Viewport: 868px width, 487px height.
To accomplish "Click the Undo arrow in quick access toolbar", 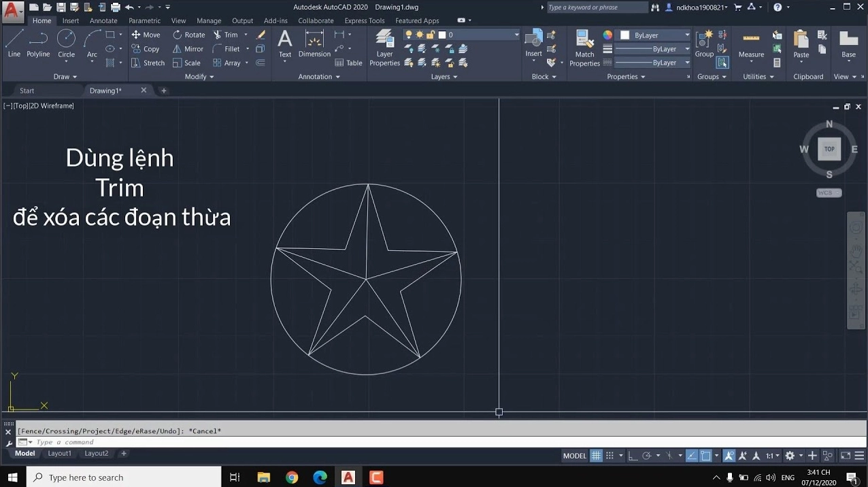I will click(x=128, y=7).
